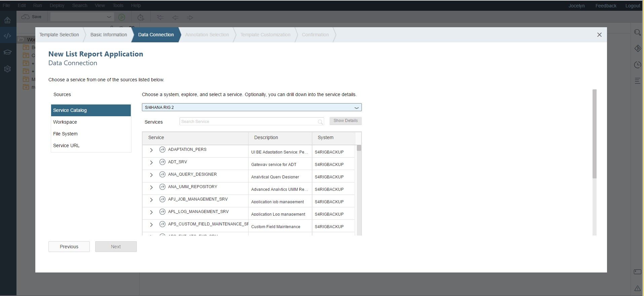Open the Development code editor icon

point(7,36)
